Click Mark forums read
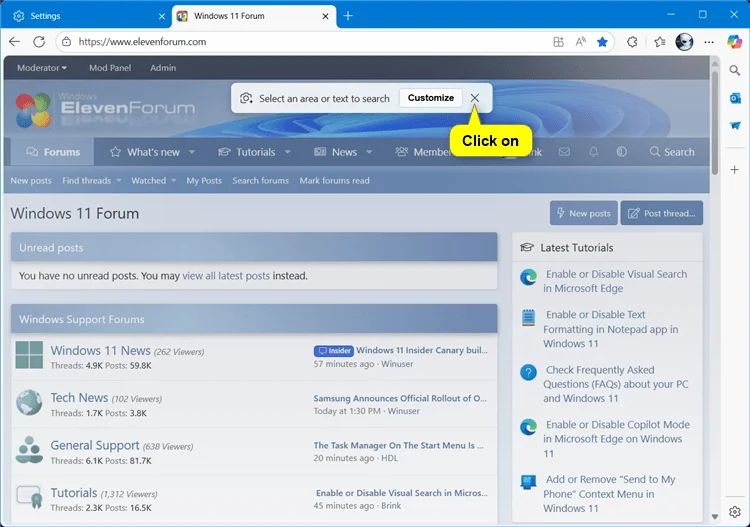750x527 pixels. click(x=334, y=181)
